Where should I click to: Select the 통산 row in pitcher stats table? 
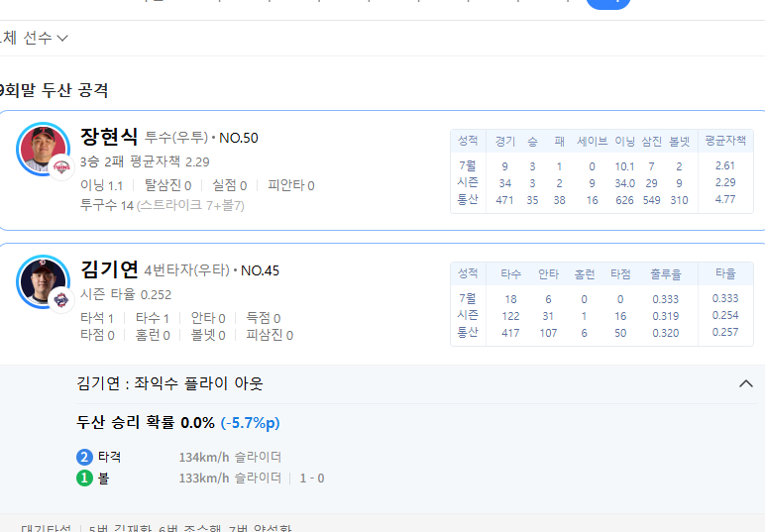pyautogui.click(x=468, y=199)
